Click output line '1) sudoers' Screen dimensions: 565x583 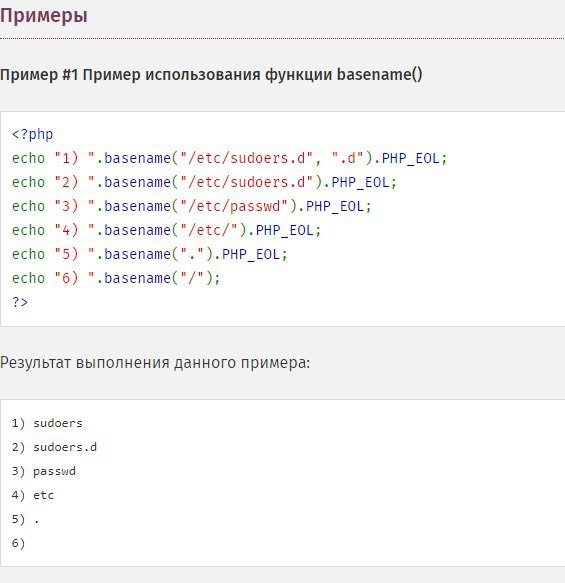click(47, 423)
